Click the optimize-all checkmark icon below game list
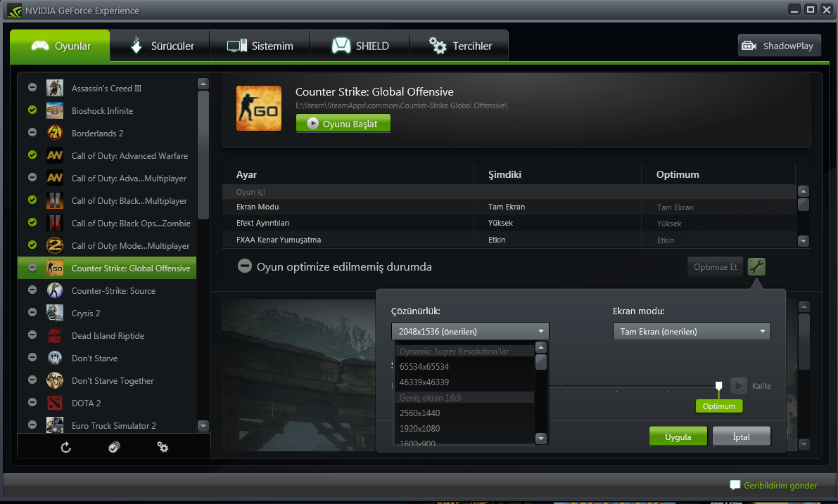The image size is (838, 504). pyautogui.click(x=114, y=447)
